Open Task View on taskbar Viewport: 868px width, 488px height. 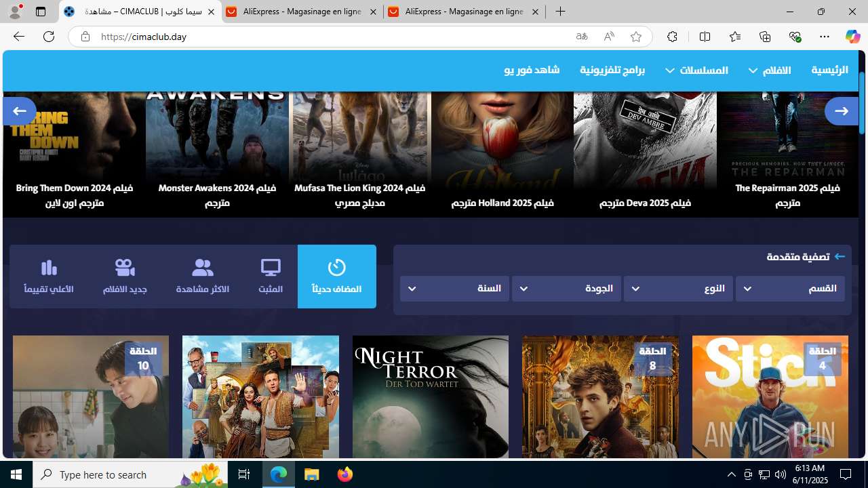(x=244, y=474)
